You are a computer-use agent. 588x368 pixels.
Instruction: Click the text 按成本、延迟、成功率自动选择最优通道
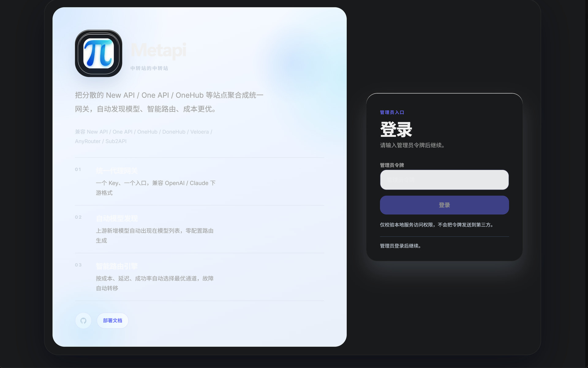[155, 283]
